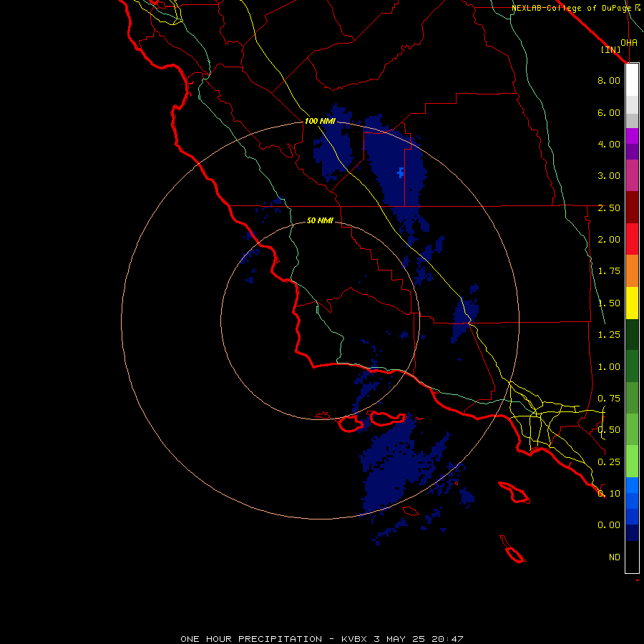Click the 0.25 legend value

609,462
